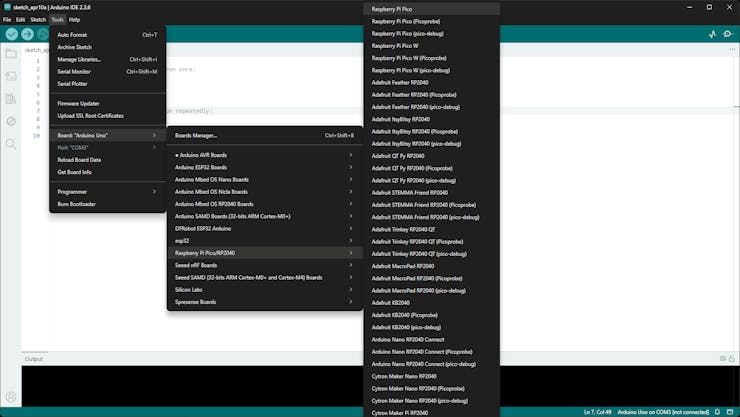
Task: Open the Edit menu
Action: coord(20,20)
